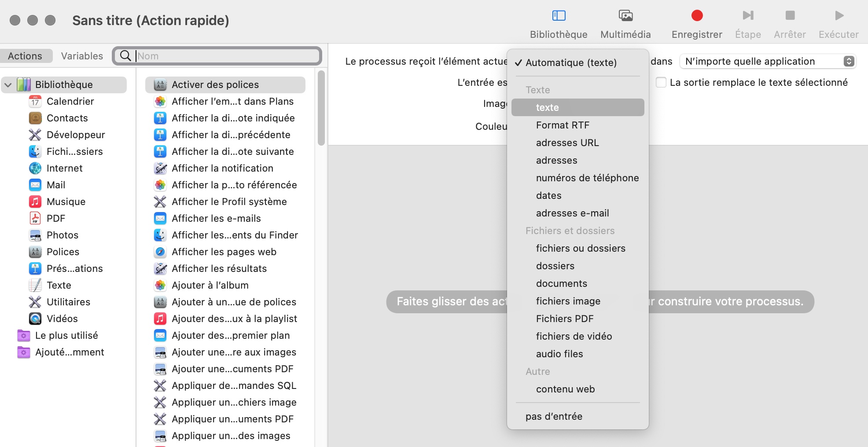Select the Musique category icon

point(35,202)
